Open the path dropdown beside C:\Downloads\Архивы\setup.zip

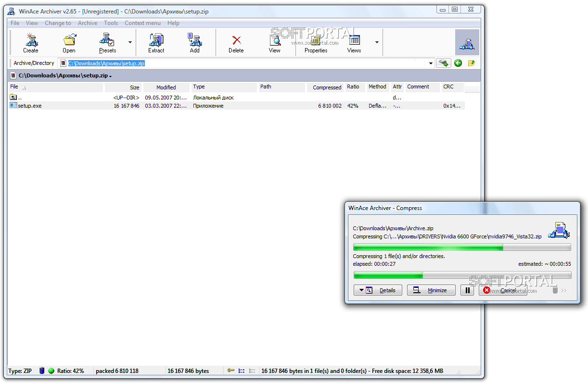point(111,76)
